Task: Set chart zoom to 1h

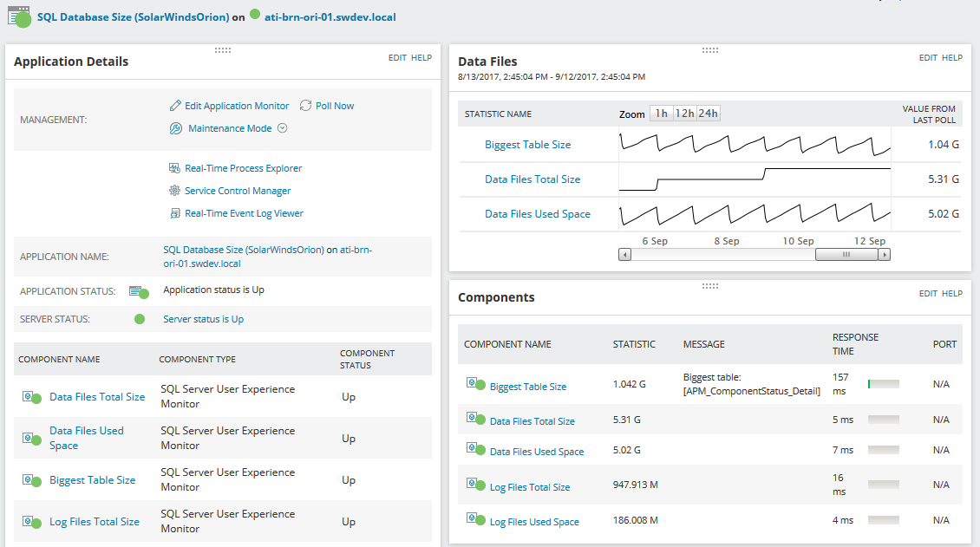Action: 661,114
